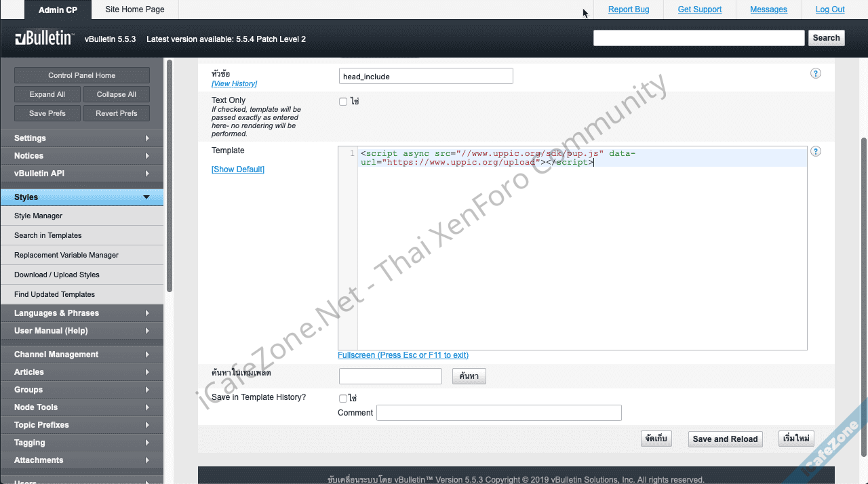This screenshot has width=868, height=484.
Task: Toggle the Text Only checkbox
Action: tap(343, 102)
